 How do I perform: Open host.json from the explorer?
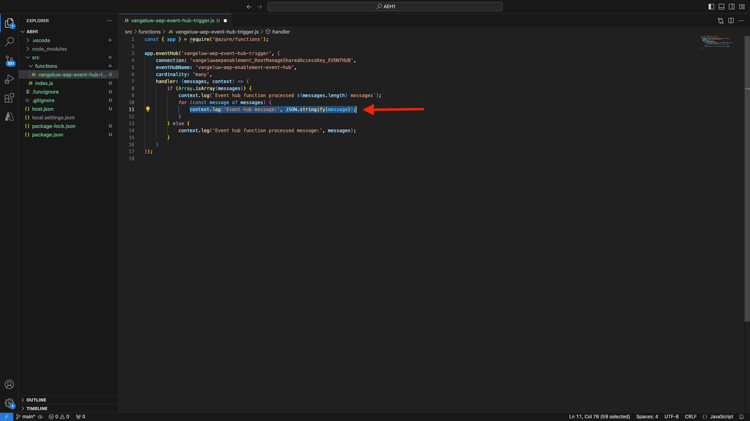tap(43, 109)
